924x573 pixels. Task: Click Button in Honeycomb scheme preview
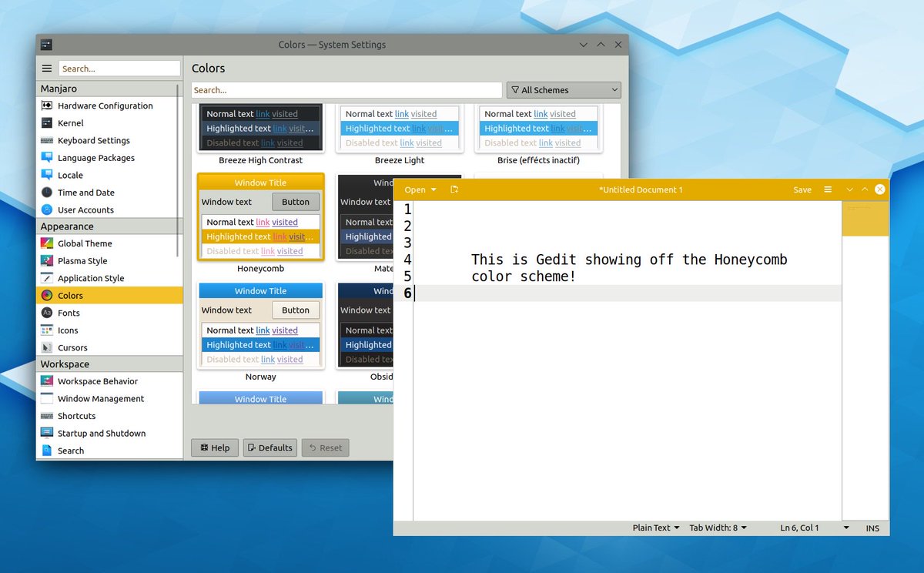[x=296, y=202]
